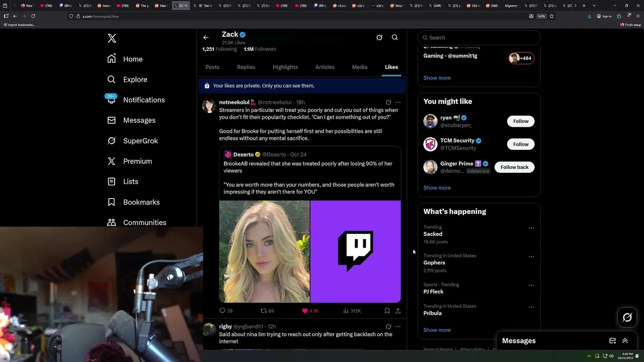
Task: Open more options for PJ Fleck trend
Action: point(531,286)
